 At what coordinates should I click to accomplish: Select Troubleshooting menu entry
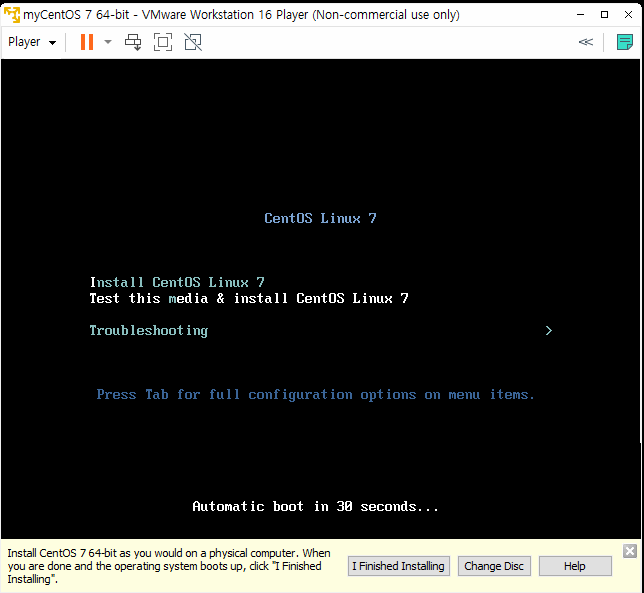pyautogui.click(x=149, y=331)
